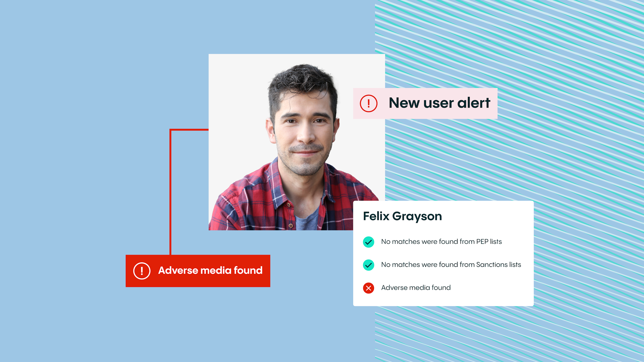Click the green checkmark beside Sanctions lists
The image size is (644, 362).
coord(368,265)
